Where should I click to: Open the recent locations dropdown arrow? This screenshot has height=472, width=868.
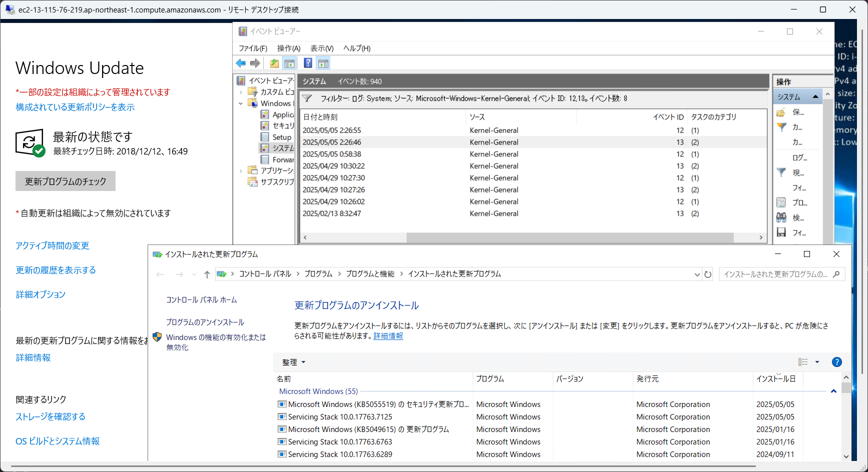tap(194, 274)
